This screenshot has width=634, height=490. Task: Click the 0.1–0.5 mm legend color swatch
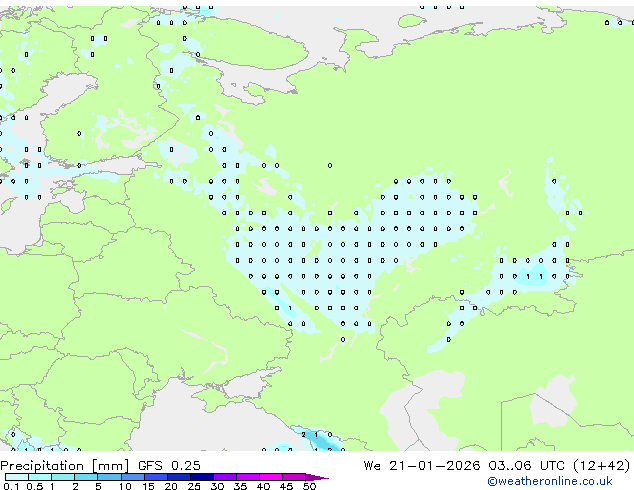coord(17,477)
